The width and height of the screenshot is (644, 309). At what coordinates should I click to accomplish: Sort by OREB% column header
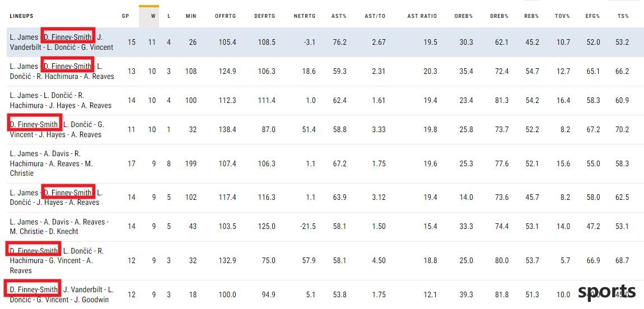tap(464, 16)
